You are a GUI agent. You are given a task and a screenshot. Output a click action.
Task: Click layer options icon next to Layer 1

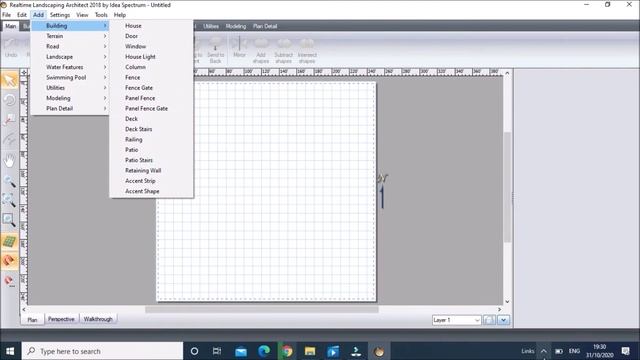pyautogui.click(x=489, y=320)
